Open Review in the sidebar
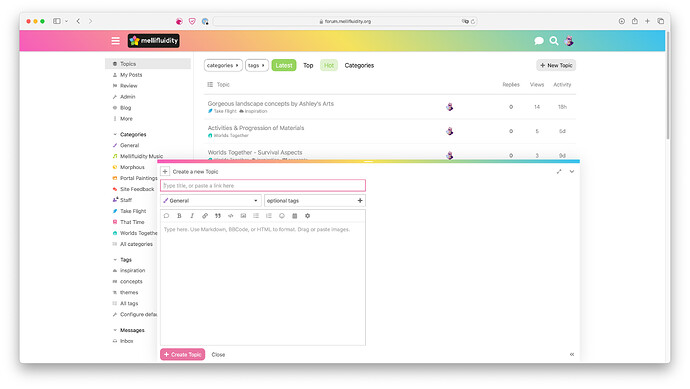The width and height of the screenshot is (690, 389). point(128,86)
